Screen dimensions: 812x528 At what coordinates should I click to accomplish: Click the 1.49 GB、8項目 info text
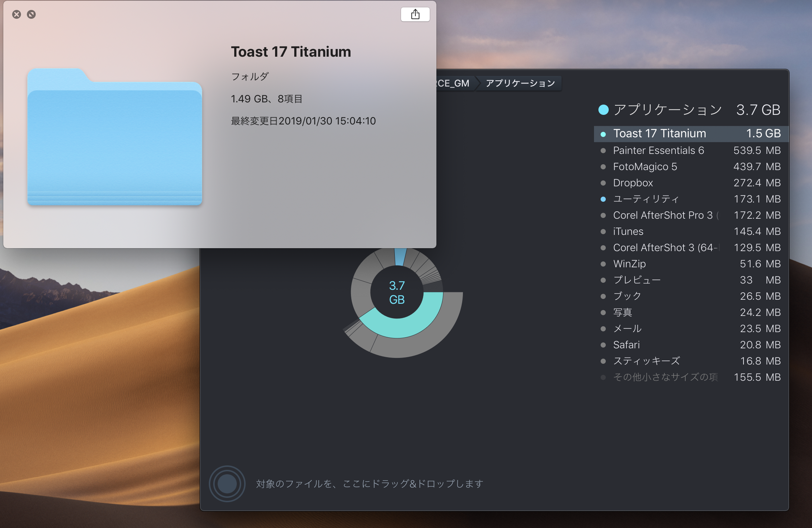[x=267, y=99]
